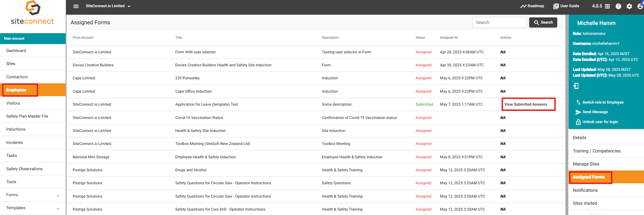644x215 pixels.
Task: Open the help question mark icon
Action: [x=618, y=6]
